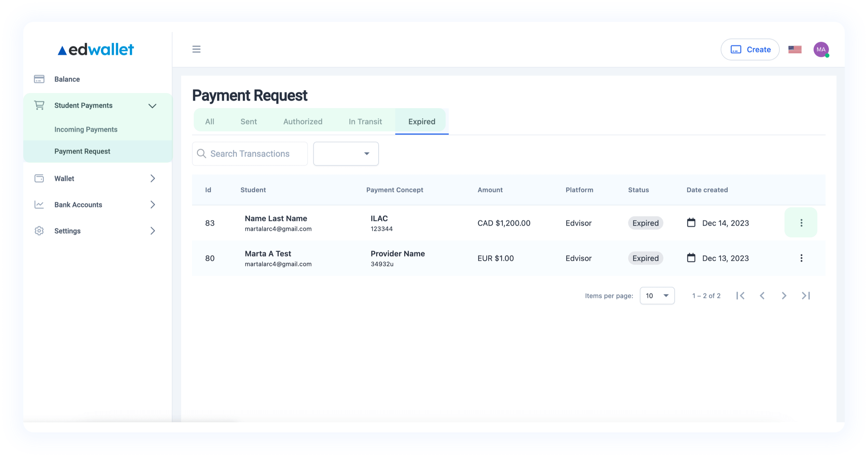The image size is (868, 457).
Task: Select the In Transit tab
Action: 365,121
